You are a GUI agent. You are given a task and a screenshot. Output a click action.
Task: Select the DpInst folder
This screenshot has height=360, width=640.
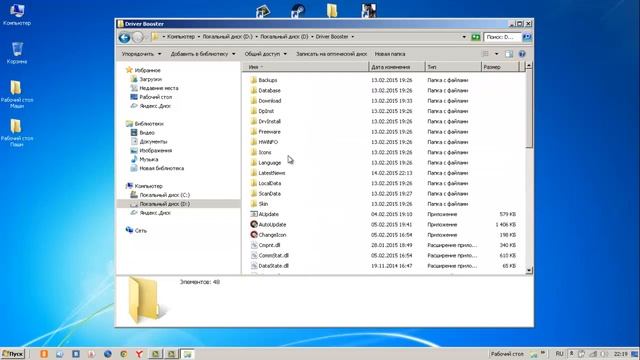266,111
